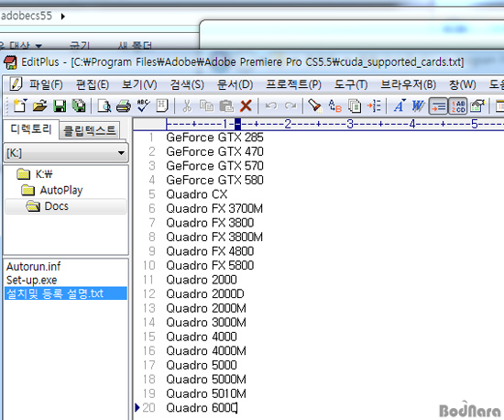This screenshot has height=420, width=504.
Task: Open the 파일(F) menu
Action: coord(47,84)
